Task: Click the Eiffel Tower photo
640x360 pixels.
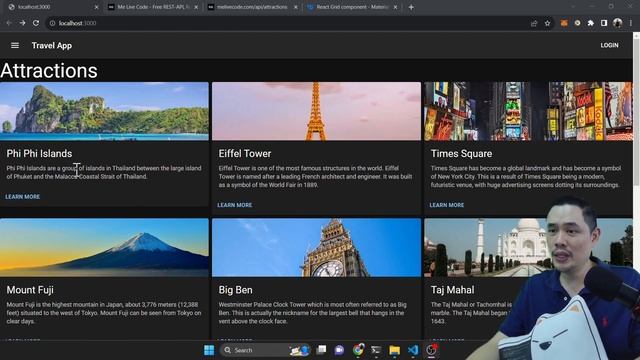Action: coord(316,111)
